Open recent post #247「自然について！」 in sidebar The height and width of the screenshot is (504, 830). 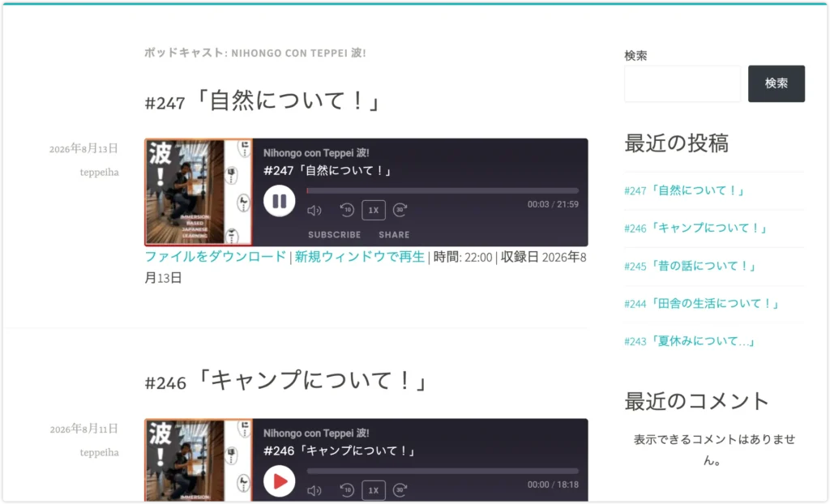685,190
